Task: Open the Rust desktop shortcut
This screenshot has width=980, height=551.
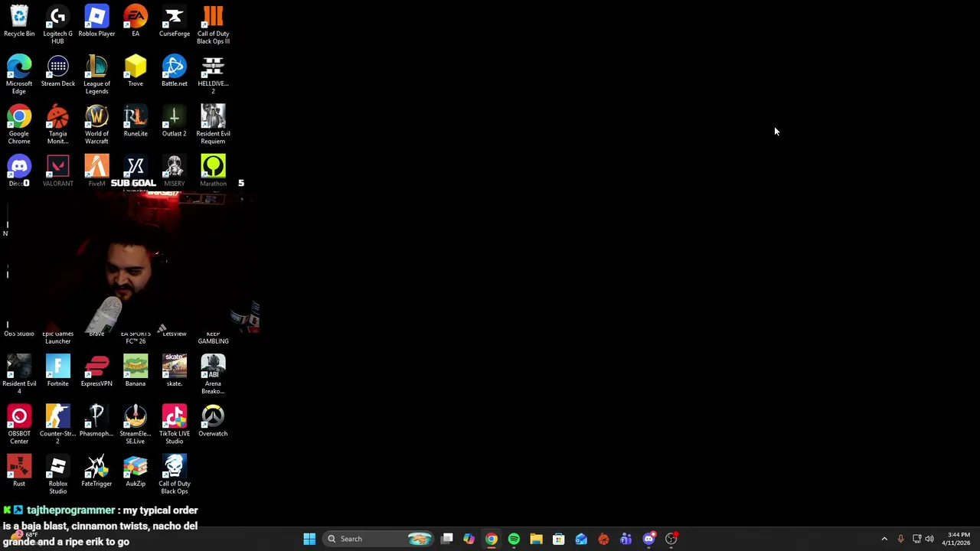Action: point(19,471)
